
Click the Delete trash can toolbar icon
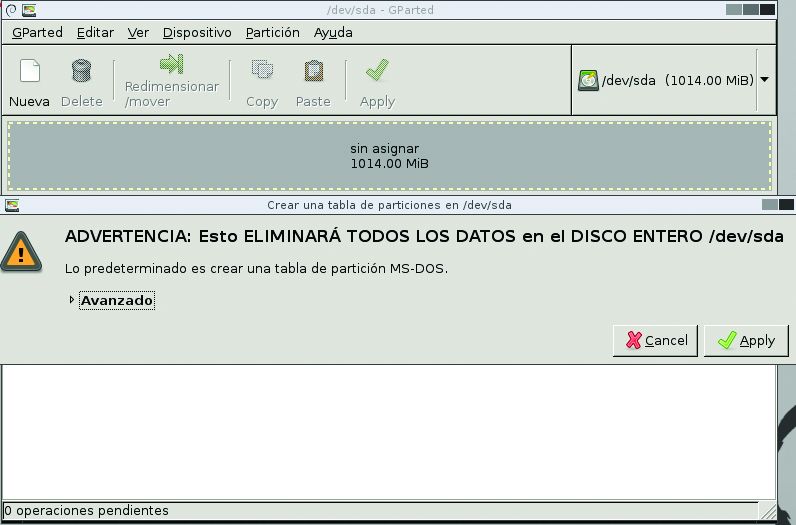(81, 71)
